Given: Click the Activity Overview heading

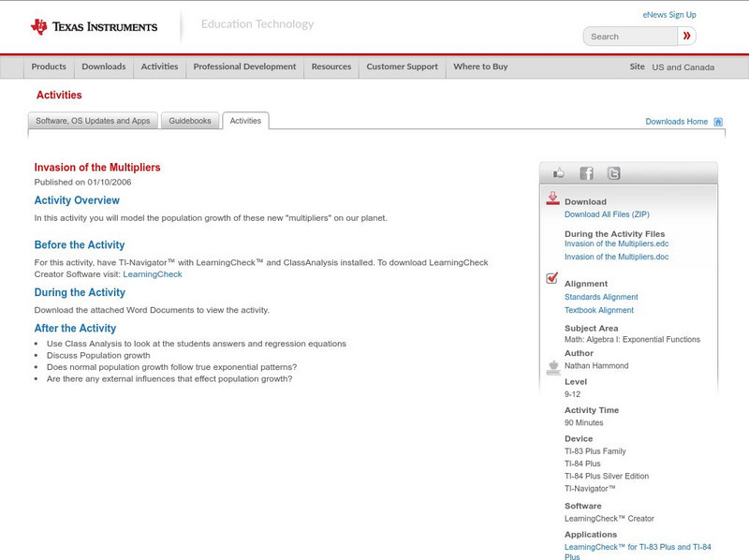Looking at the screenshot, I should pyautogui.click(x=77, y=200).
